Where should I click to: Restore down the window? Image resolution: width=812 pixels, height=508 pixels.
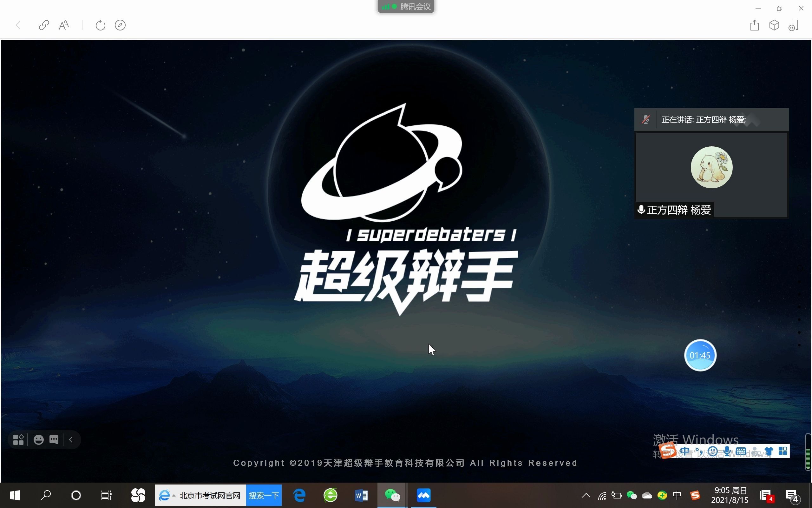(x=779, y=8)
